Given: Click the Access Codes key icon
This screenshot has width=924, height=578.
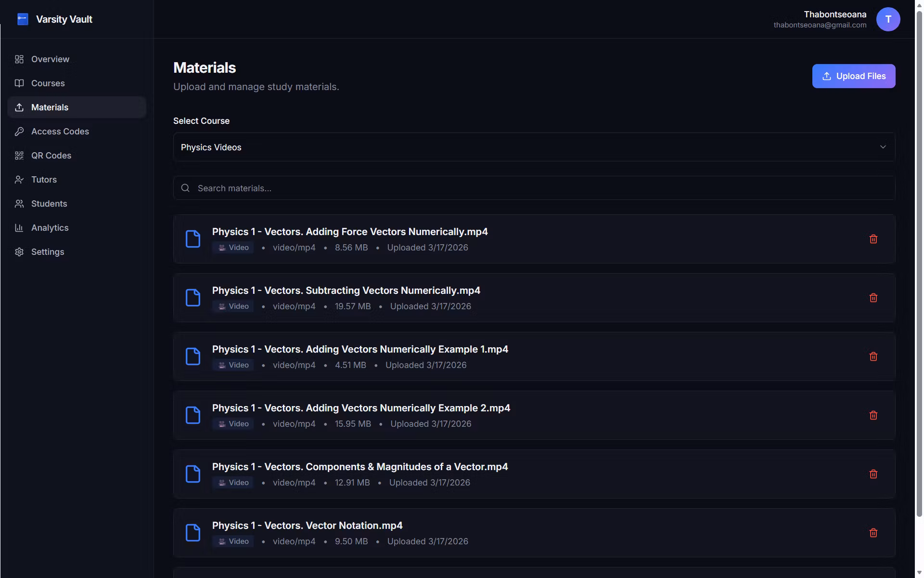Looking at the screenshot, I should pyautogui.click(x=19, y=131).
